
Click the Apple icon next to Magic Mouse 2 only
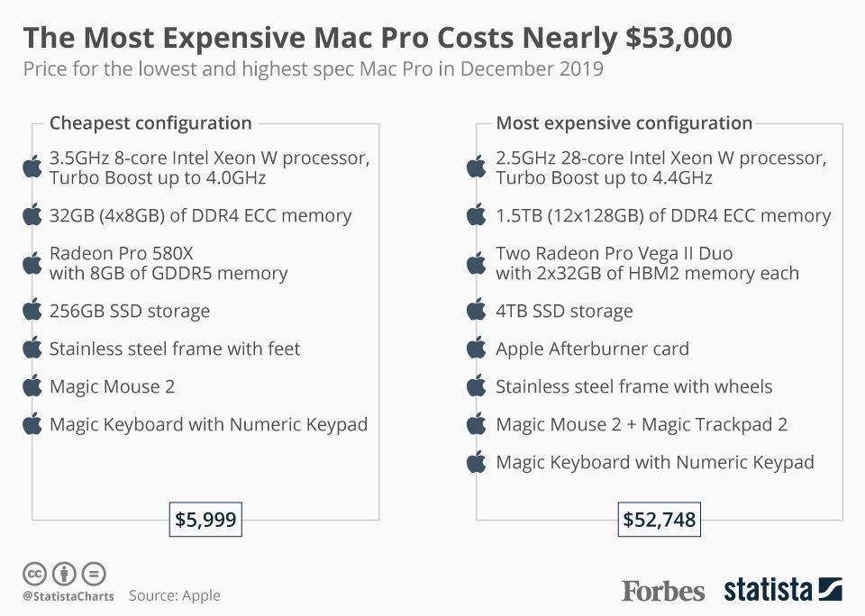pyautogui.click(x=32, y=386)
